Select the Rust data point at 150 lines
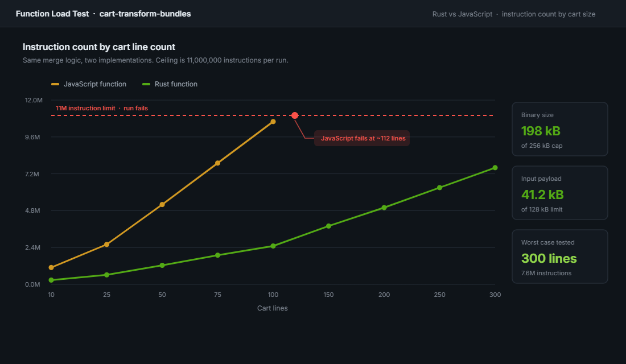Screen dimensions: 626x364 (x=328, y=226)
